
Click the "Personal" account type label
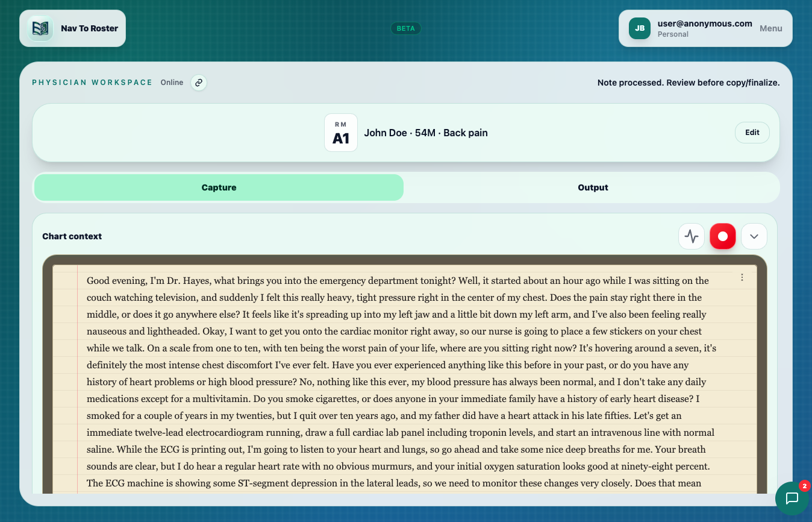673,34
